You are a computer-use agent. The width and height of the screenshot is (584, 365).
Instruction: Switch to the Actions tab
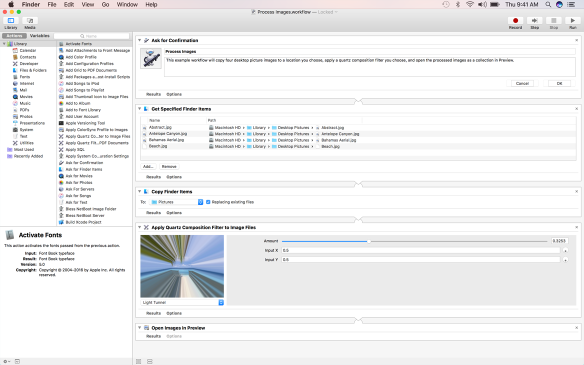tap(15, 36)
